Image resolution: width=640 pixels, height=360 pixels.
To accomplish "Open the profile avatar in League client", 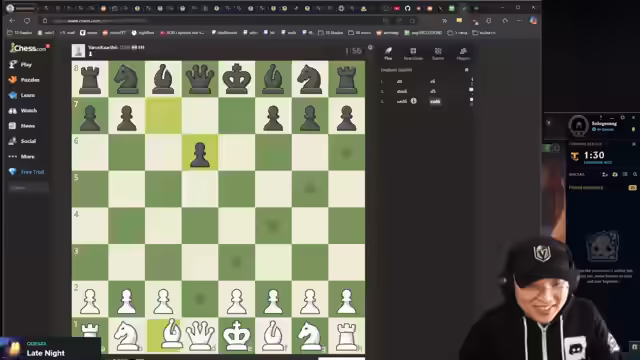I will coord(578,125).
